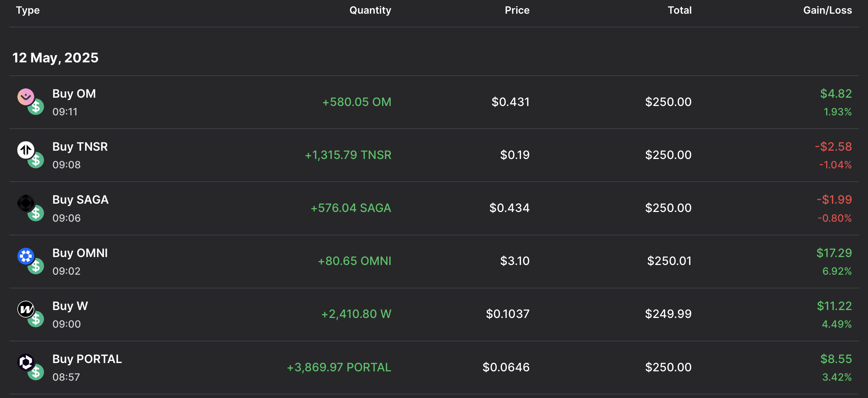The height and width of the screenshot is (398, 868).
Task: Sort by Type column header
Action: (28, 10)
